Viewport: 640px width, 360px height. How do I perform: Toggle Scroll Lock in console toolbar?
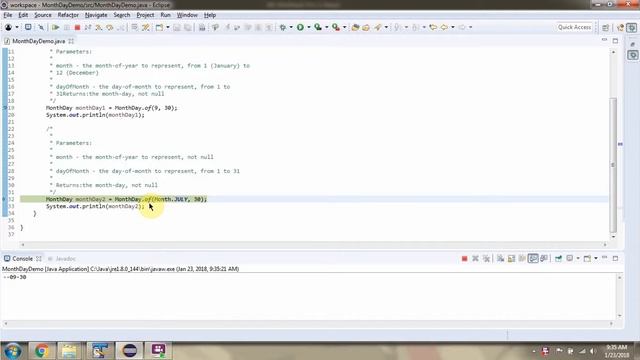[511, 259]
